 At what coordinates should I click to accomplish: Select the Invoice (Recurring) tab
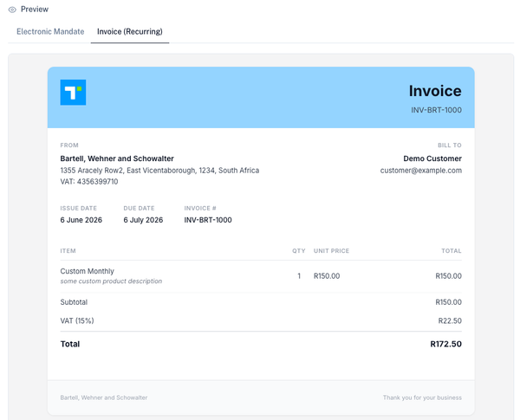pyautogui.click(x=130, y=31)
